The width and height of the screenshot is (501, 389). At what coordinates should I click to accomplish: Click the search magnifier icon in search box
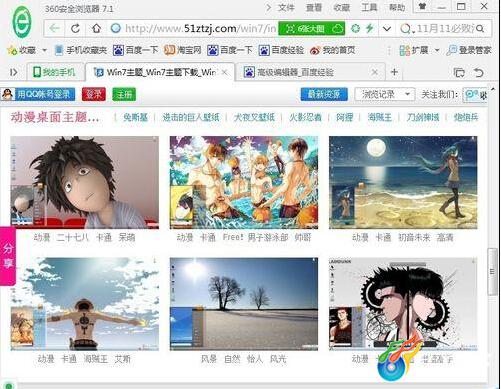[480, 29]
